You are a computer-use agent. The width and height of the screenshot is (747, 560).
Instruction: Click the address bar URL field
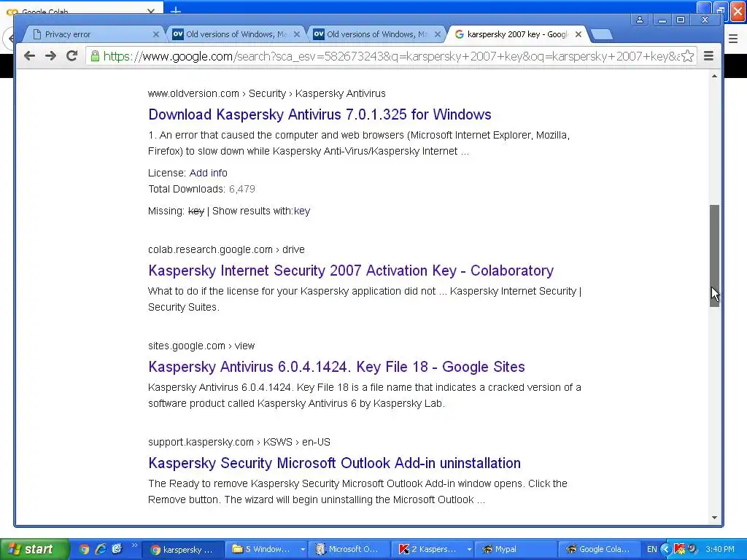tap(391, 56)
